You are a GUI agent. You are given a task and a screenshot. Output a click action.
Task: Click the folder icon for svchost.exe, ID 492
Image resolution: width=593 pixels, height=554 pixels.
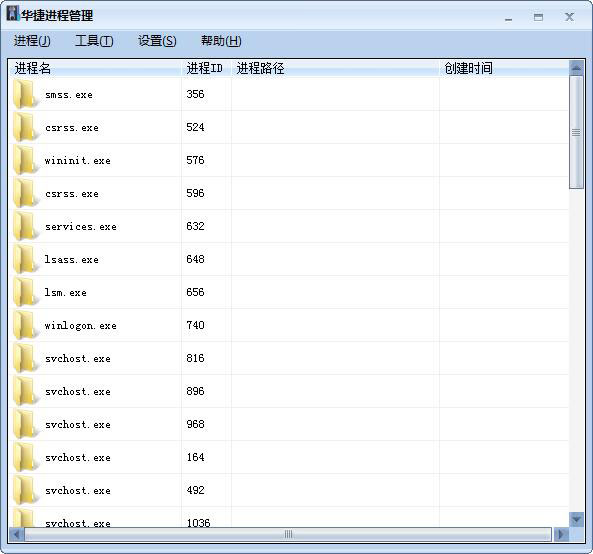[26, 490]
